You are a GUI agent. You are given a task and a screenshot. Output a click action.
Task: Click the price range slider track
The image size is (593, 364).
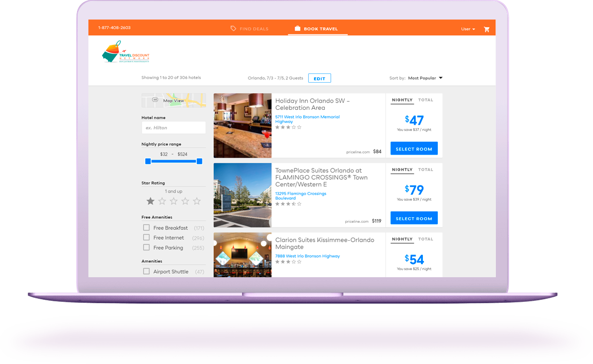click(x=174, y=161)
